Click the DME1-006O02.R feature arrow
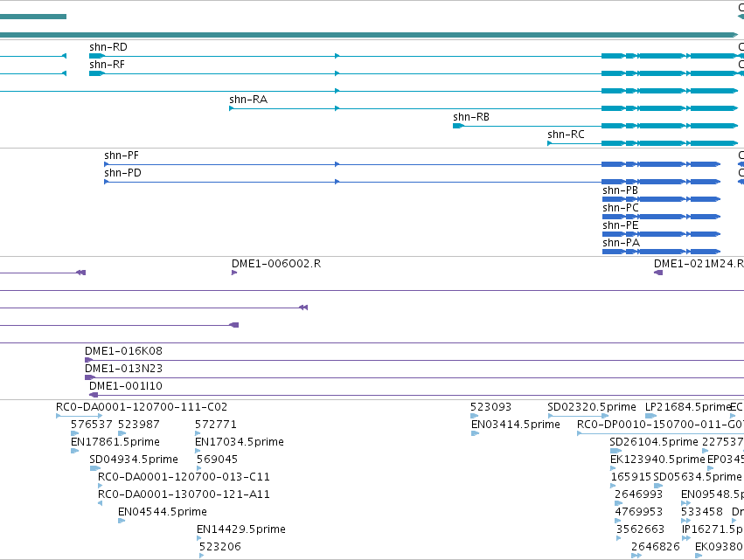744x560 pixels. [x=234, y=273]
